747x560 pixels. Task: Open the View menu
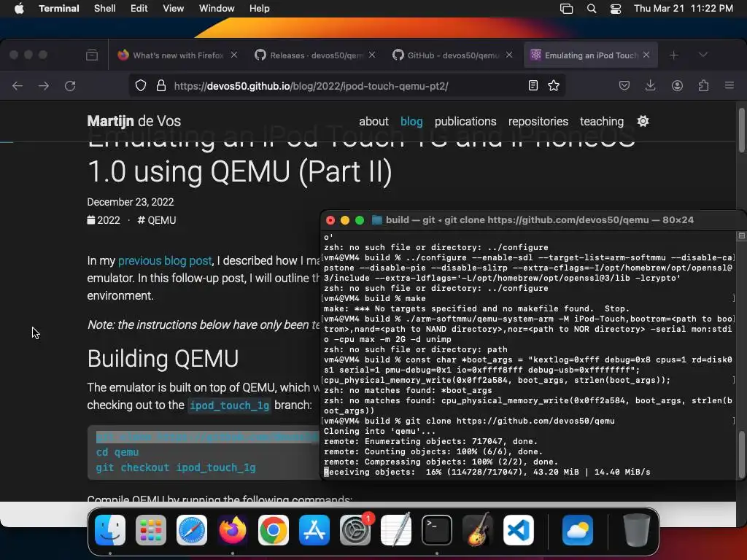(174, 8)
